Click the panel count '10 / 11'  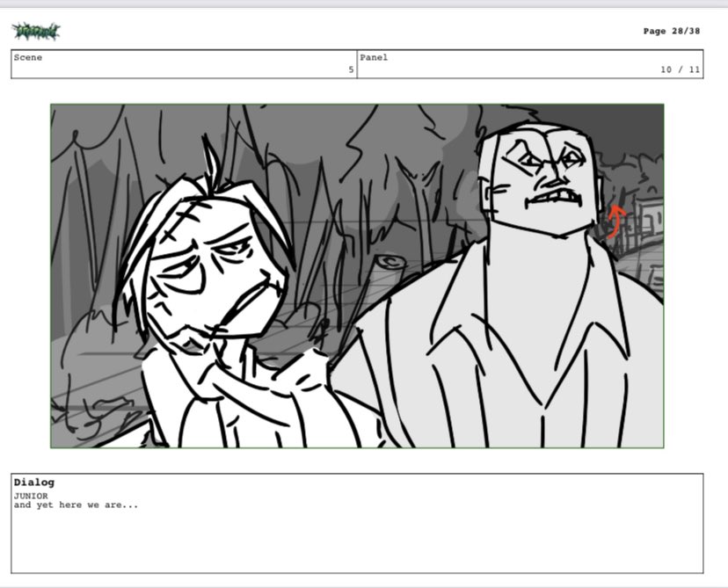coord(681,69)
